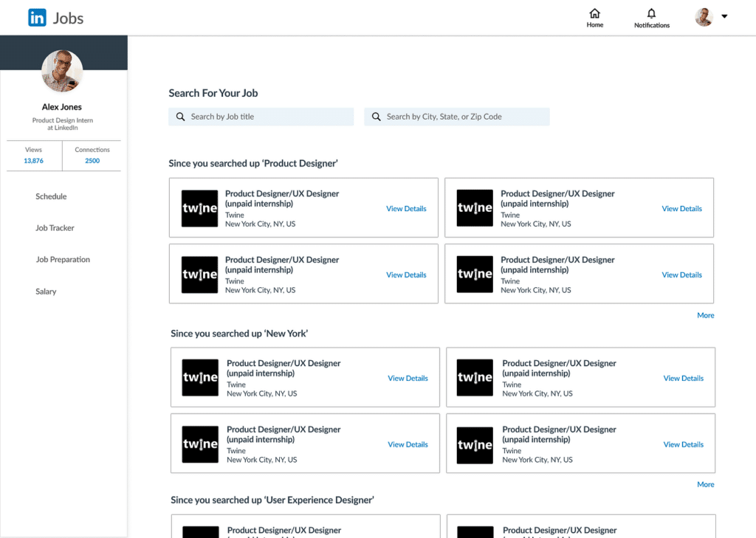View Details of top-right 'Product Designer' section card
The width and height of the screenshot is (756, 538).
681,209
